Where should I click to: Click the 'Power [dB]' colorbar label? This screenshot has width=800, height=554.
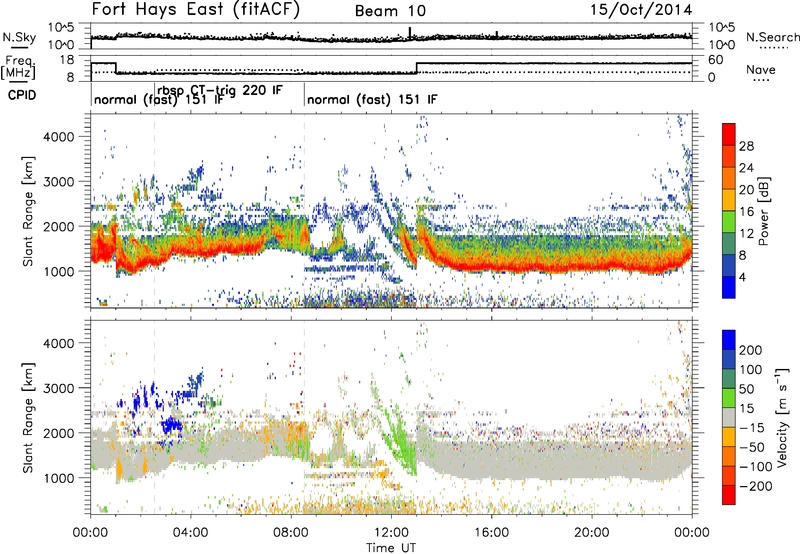[x=764, y=211]
